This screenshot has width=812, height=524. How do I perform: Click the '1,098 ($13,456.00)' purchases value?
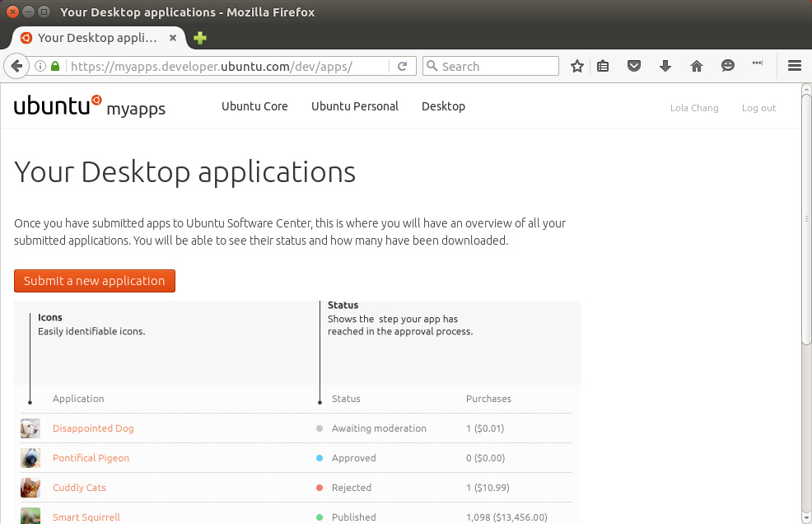coord(506,517)
